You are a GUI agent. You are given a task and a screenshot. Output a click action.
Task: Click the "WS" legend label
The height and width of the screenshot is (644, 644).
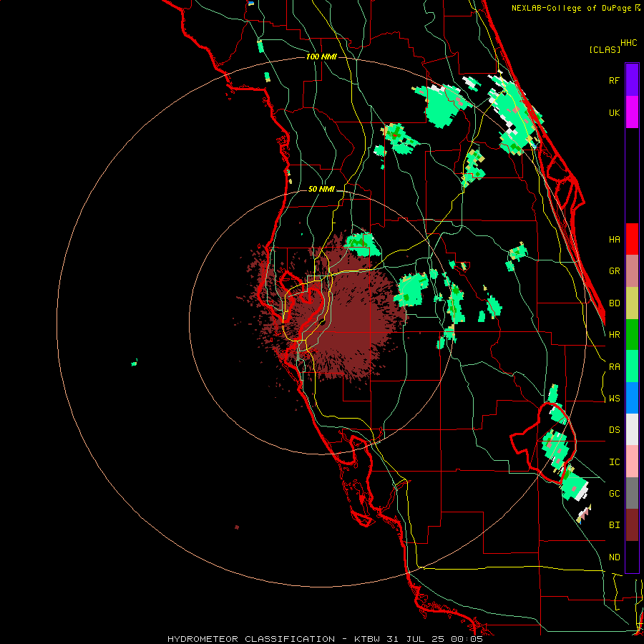(x=614, y=399)
